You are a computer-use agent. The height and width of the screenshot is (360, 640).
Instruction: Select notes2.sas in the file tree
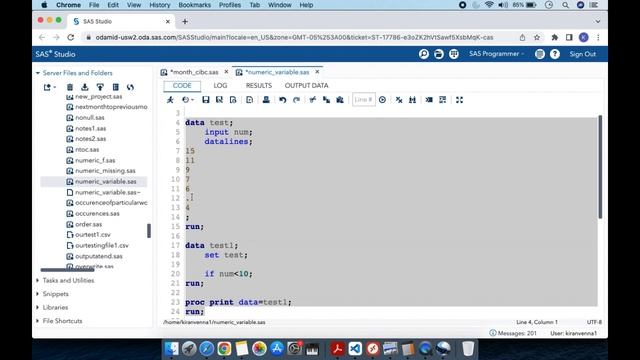pyautogui.click(x=90, y=139)
